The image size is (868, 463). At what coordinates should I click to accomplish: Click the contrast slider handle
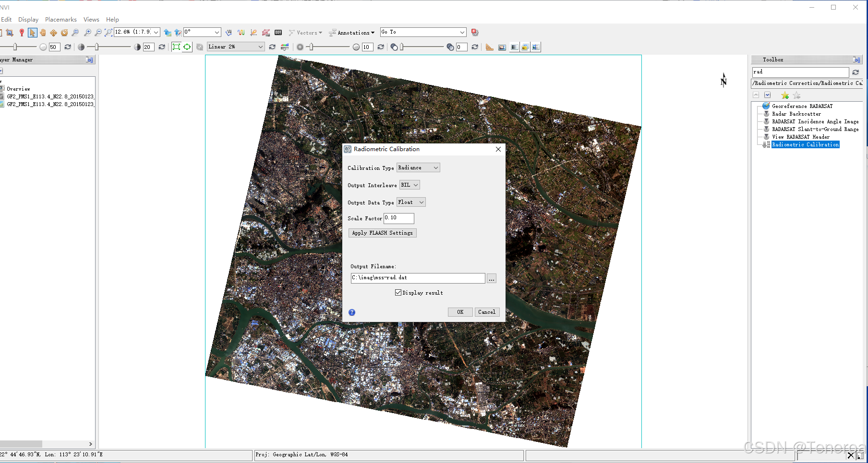[x=96, y=47]
